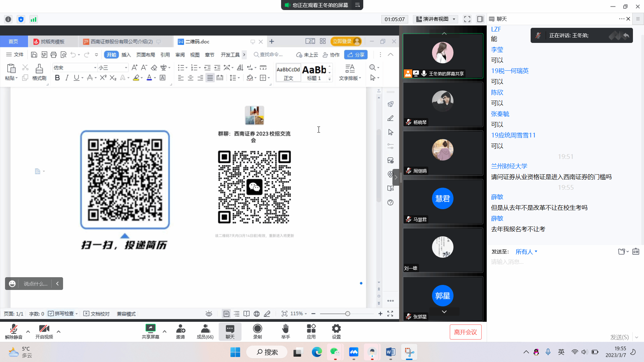Image resolution: width=644 pixels, height=362 pixels.
Task: Toggle the side panel layout icon near chat
Action: click(x=480, y=19)
